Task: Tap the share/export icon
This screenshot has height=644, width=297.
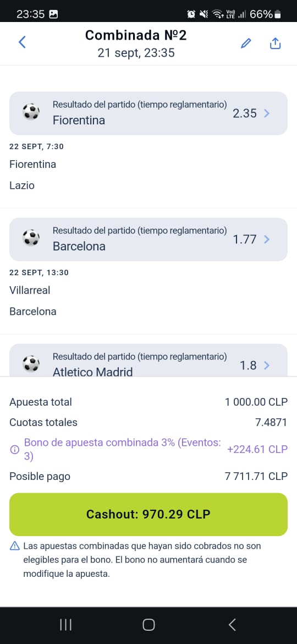Action: (x=275, y=43)
